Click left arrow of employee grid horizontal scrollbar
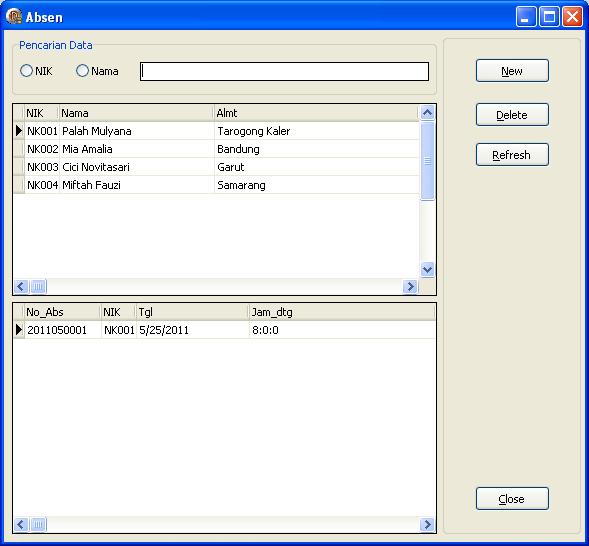Screen dimensions: 589x546 [21, 287]
